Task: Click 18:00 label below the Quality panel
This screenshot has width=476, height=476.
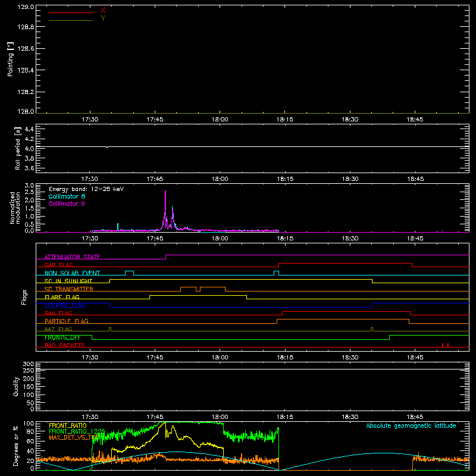Action: click(x=220, y=417)
